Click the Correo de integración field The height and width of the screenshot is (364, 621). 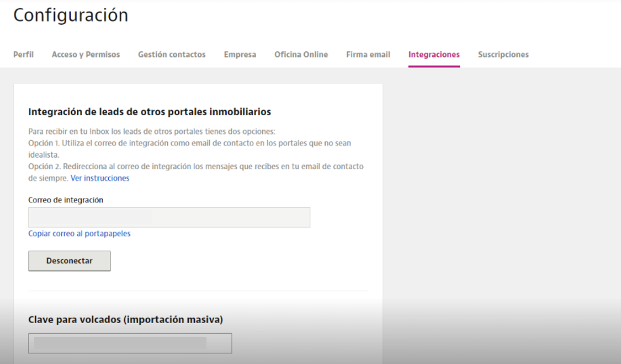pyautogui.click(x=169, y=217)
